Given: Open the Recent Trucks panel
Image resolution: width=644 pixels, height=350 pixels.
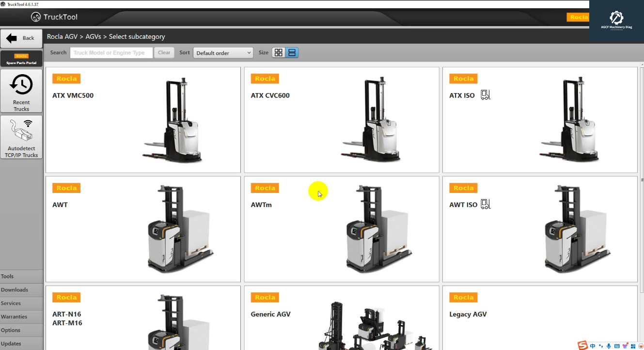Looking at the screenshot, I should click(21, 91).
